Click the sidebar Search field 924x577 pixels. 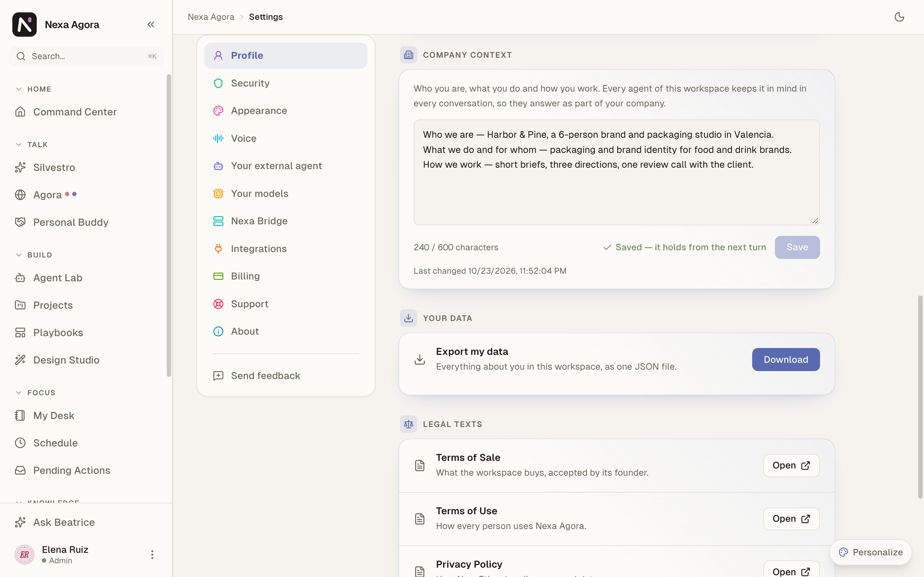pos(86,56)
